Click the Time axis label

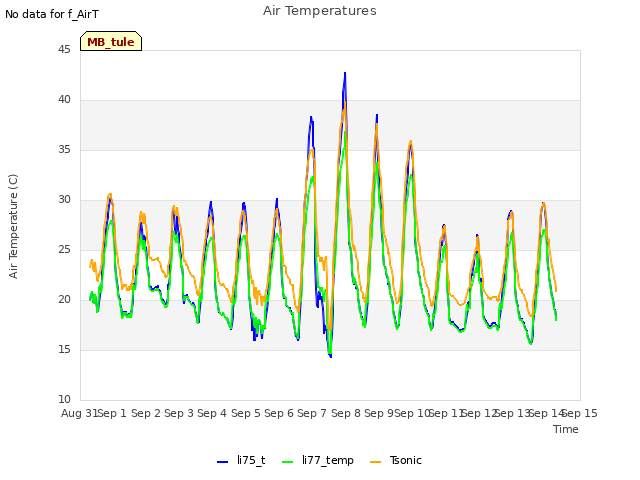566,429
